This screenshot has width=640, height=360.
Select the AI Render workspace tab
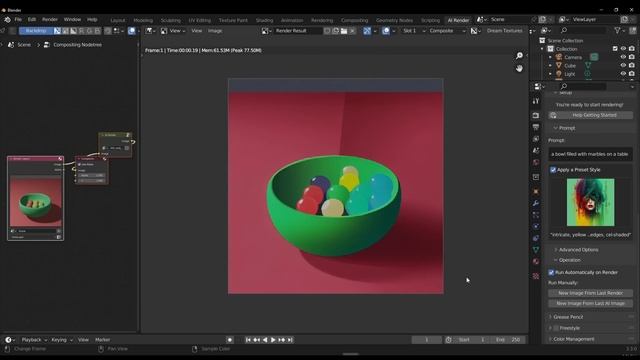[x=458, y=20]
